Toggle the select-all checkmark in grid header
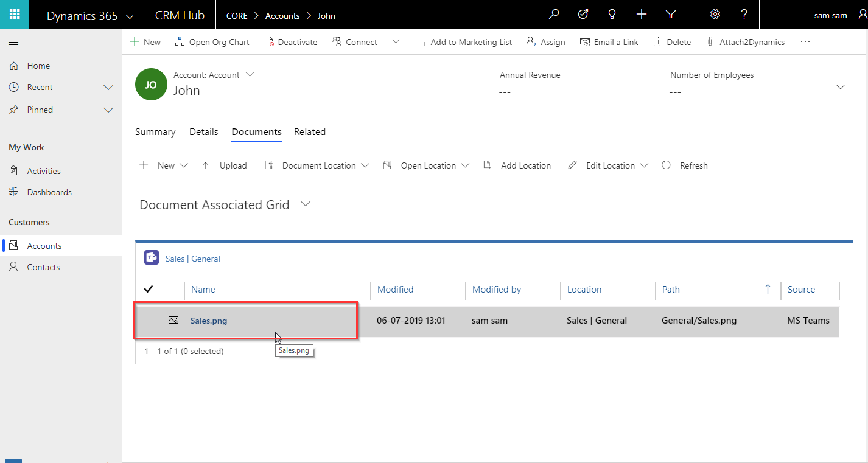 coord(148,289)
